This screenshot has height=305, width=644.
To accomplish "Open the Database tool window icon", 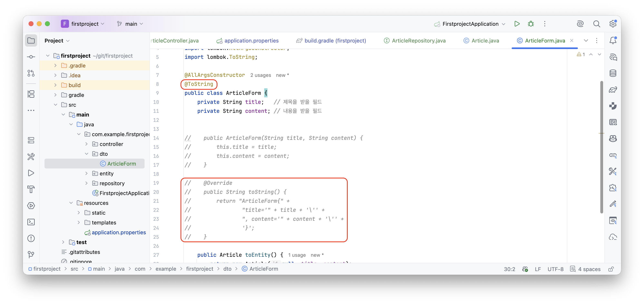I will tap(613, 73).
